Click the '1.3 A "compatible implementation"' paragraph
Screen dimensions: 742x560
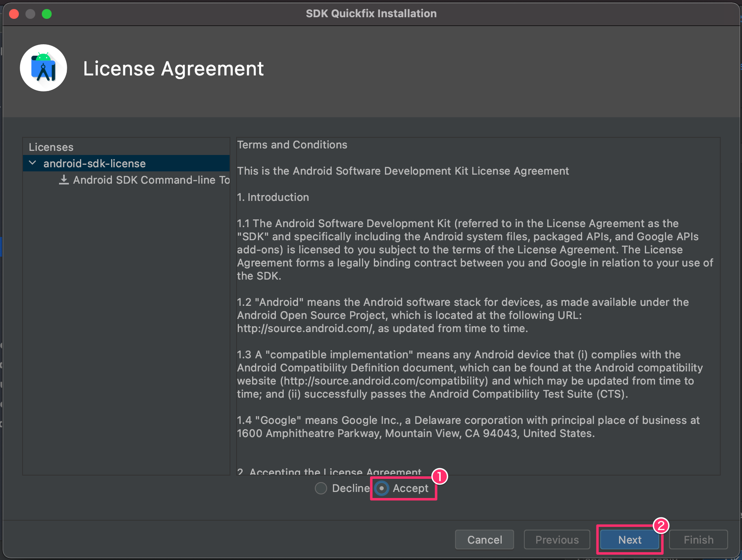pos(470,374)
